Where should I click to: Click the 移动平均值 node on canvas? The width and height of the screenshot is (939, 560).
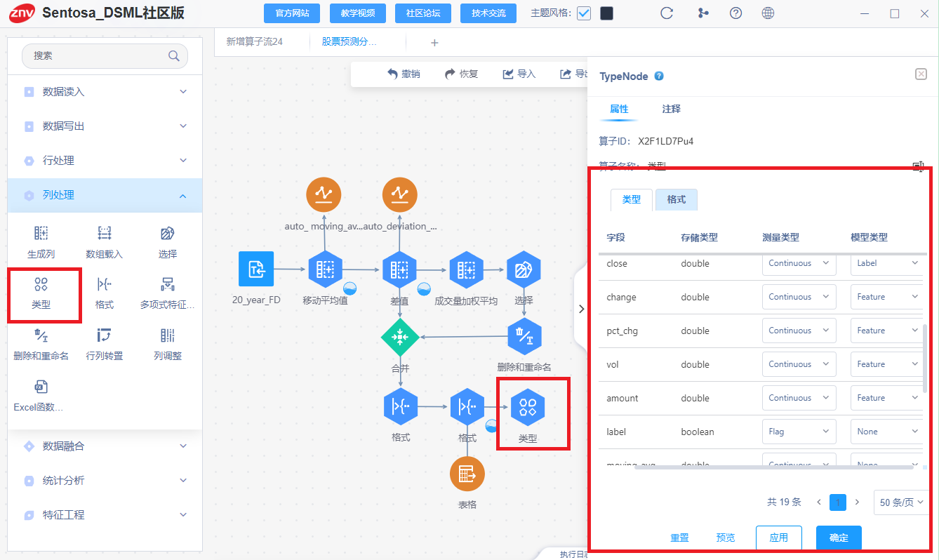click(x=325, y=269)
